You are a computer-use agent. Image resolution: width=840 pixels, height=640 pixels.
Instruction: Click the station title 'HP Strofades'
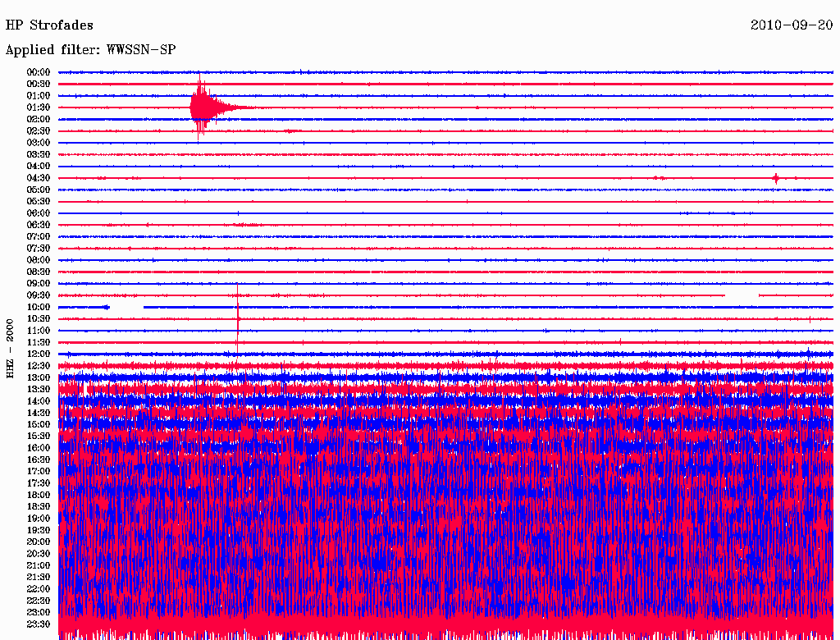click(x=49, y=25)
